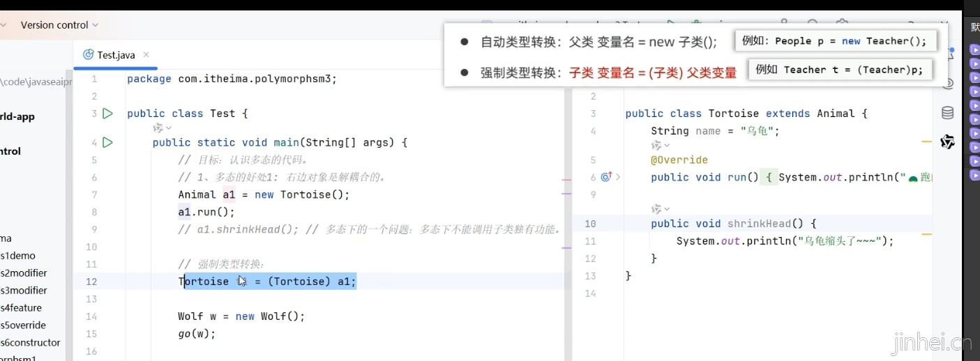This screenshot has width=980, height=361.
Task: Select s6constructor in the project tree
Action: pyautogui.click(x=30, y=343)
